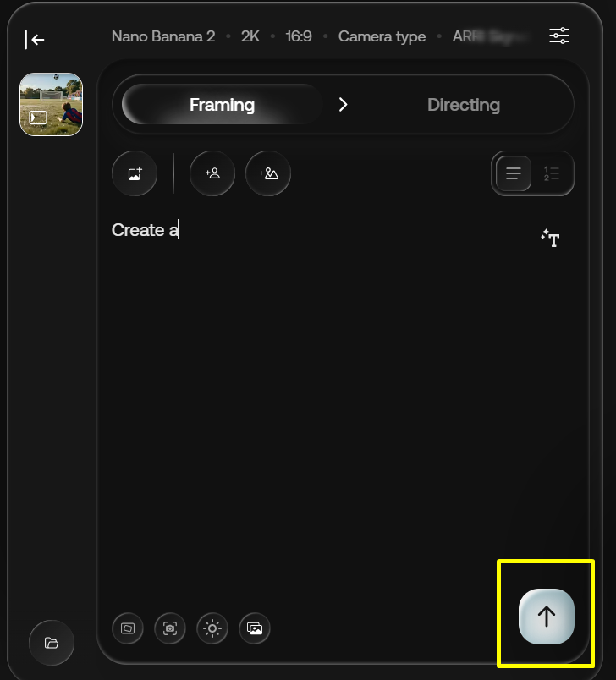Open the sliders settings icon
The image size is (616, 680).
pyautogui.click(x=559, y=36)
